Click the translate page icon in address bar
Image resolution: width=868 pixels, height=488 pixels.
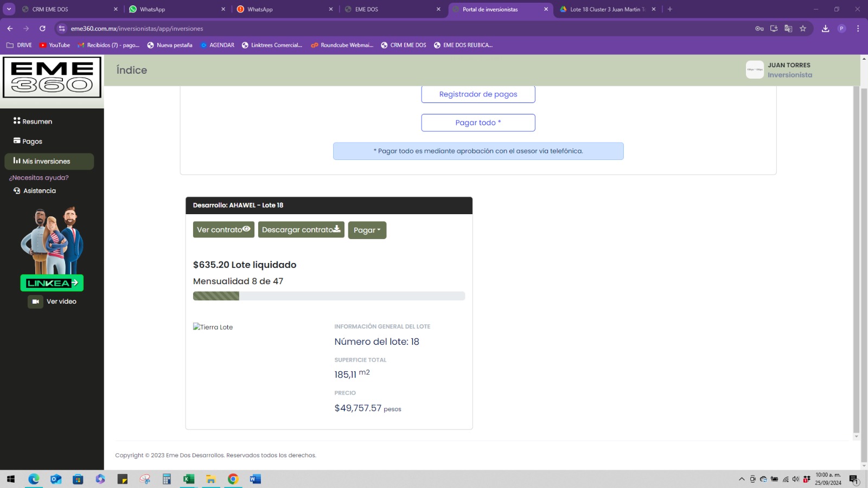tap(788, 29)
